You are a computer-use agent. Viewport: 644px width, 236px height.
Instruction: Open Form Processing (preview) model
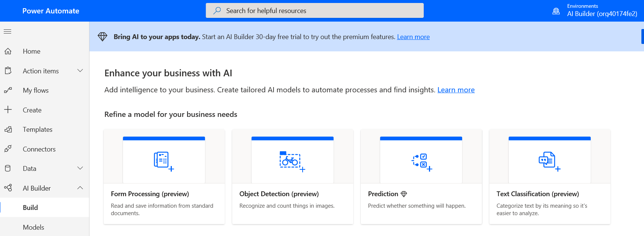click(150, 194)
